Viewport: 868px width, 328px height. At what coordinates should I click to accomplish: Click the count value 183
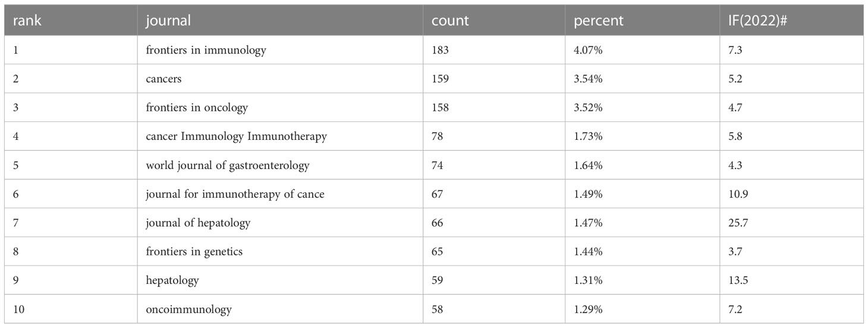tap(441, 51)
